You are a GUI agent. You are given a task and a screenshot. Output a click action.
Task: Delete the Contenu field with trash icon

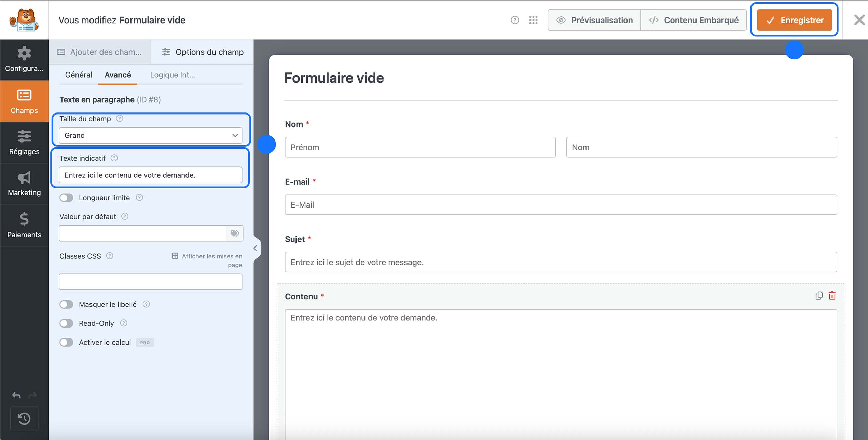pyautogui.click(x=832, y=295)
